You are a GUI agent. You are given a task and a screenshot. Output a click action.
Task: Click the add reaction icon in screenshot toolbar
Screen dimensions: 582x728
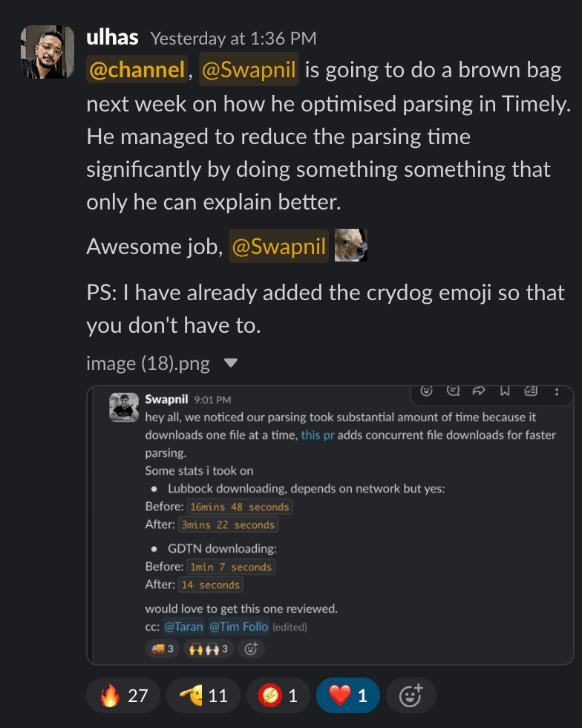pyautogui.click(x=427, y=390)
